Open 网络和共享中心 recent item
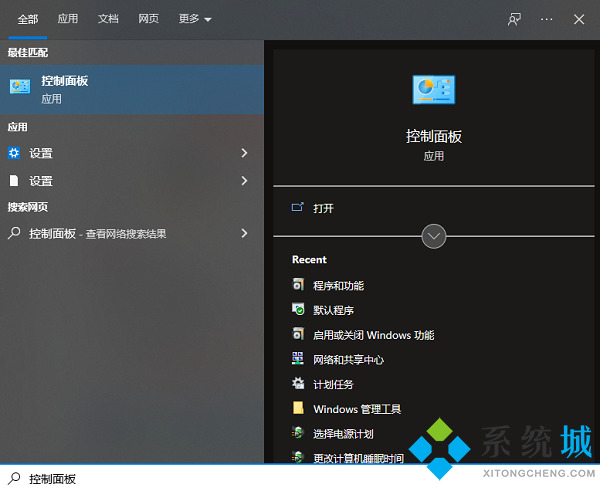The image size is (600, 491). click(348, 359)
